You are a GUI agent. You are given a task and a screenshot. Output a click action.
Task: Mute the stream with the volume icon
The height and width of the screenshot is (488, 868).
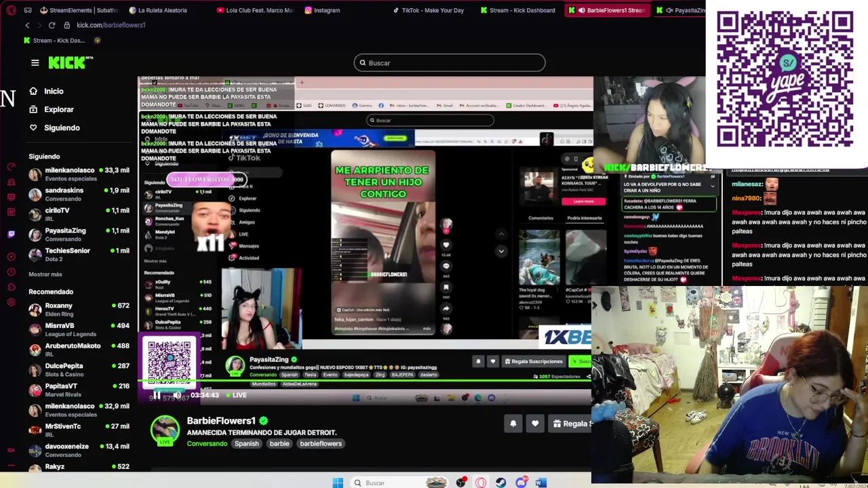pyautogui.click(x=177, y=395)
